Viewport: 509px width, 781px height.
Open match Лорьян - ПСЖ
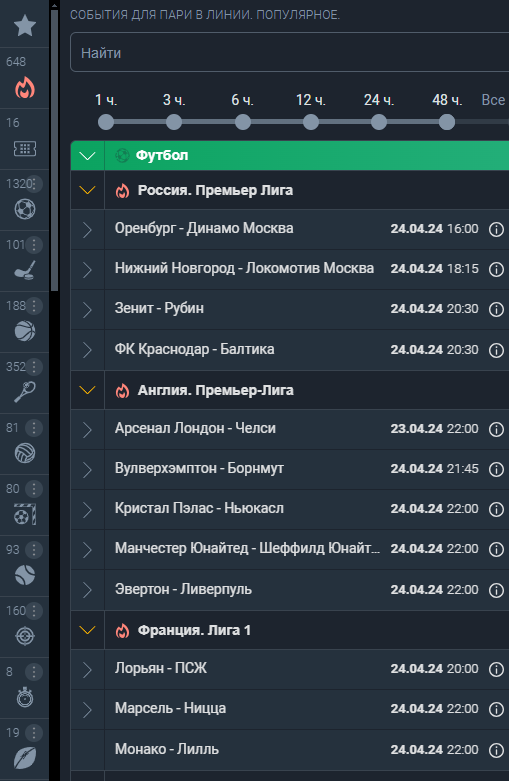pos(160,668)
